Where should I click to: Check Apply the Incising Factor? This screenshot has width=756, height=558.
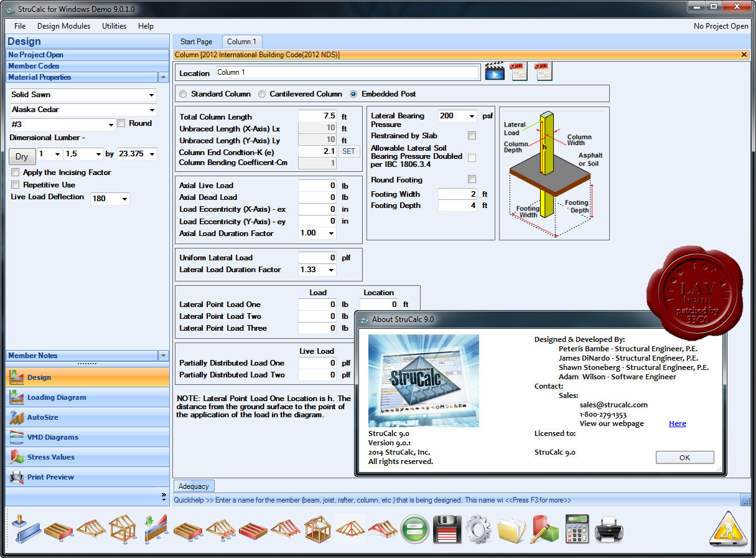click(16, 173)
